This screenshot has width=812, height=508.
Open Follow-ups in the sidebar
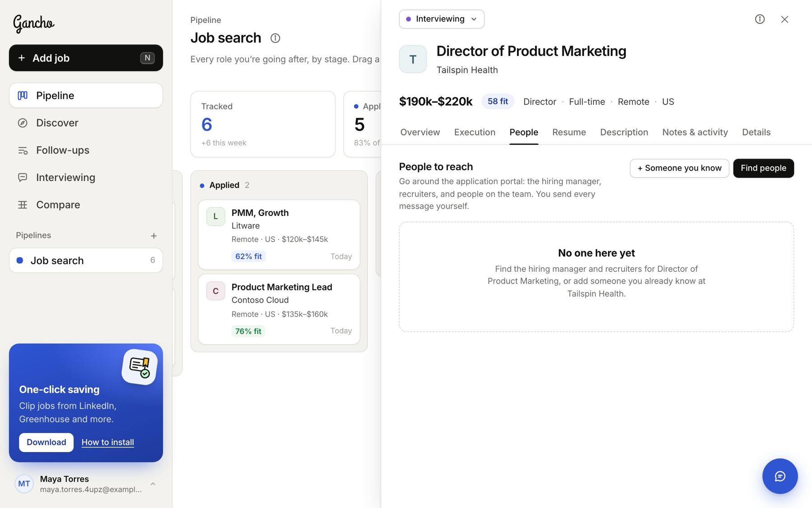click(x=86, y=150)
